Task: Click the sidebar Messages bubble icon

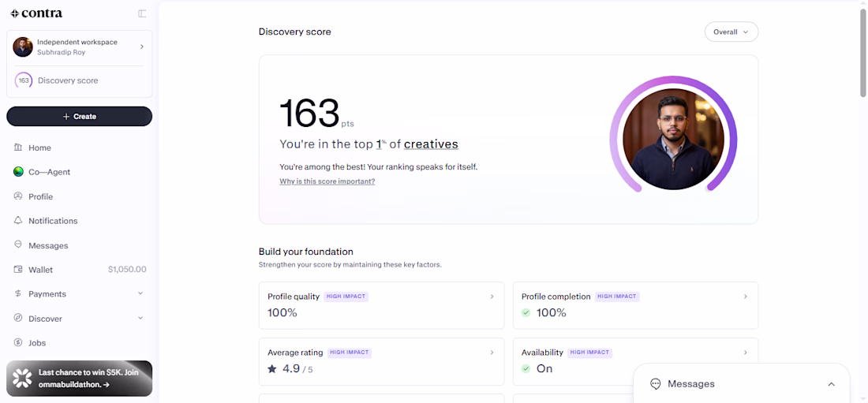Action: pyautogui.click(x=18, y=244)
